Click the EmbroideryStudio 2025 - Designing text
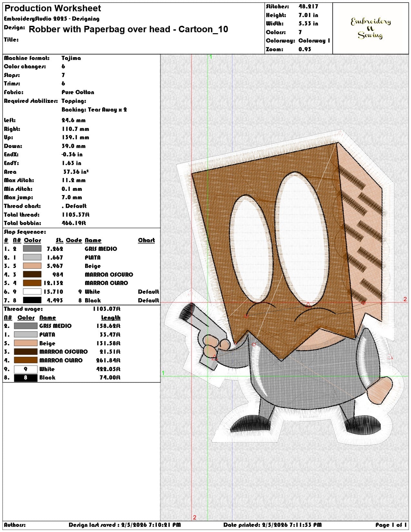Image resolution: width=411 pixels, height=532 pixels. [x=52, y=19]
